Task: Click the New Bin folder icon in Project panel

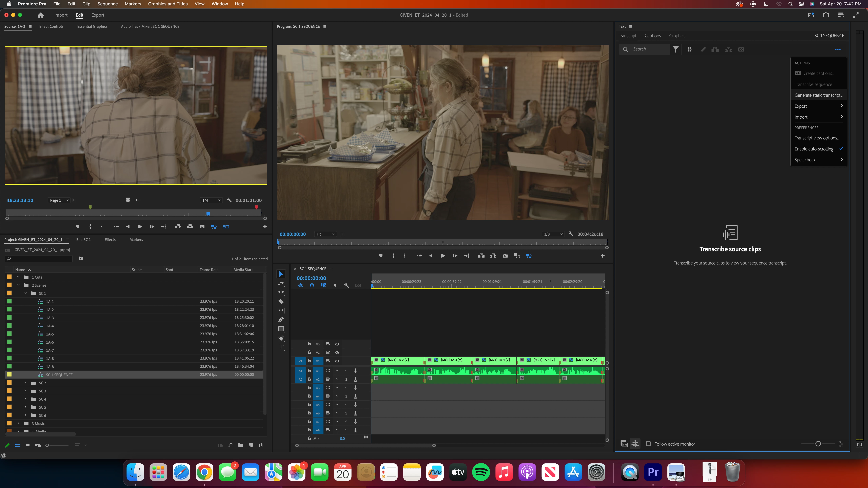Action: 240,445
